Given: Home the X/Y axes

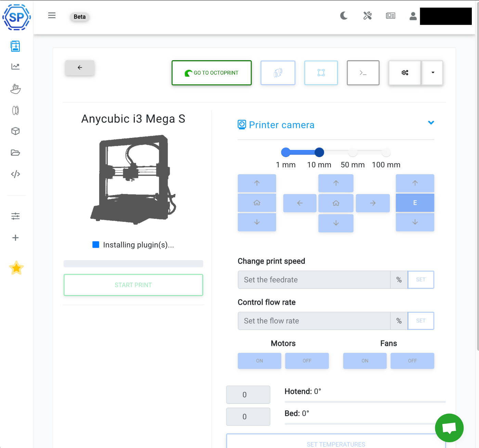Looking at the screenshot, I should [x=336, y=203].
